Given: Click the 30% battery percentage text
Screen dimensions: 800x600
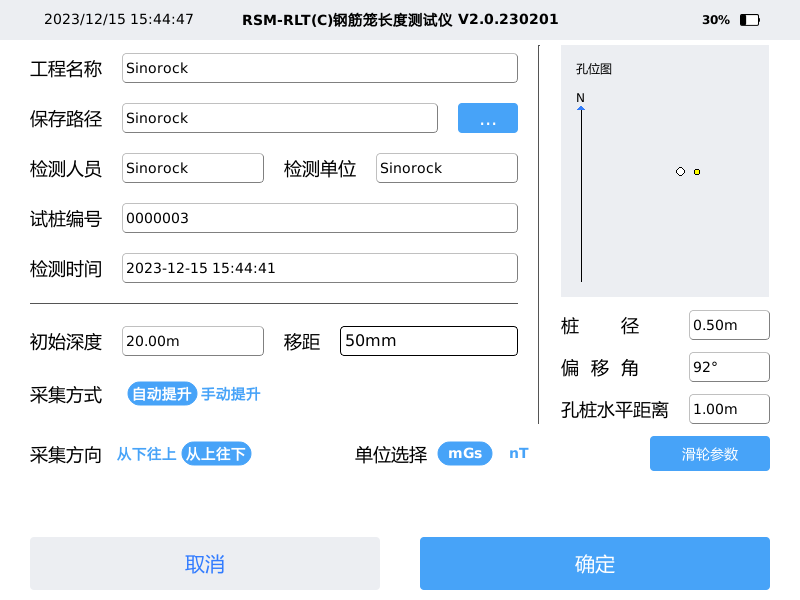Looking at the screenshot, I should (716, 20).
